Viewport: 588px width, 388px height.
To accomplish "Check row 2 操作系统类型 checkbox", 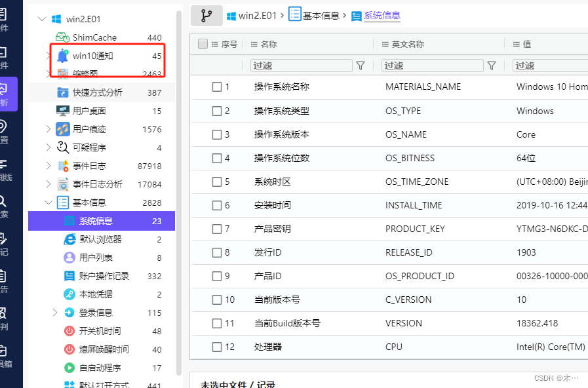I will tap(217, 111).
